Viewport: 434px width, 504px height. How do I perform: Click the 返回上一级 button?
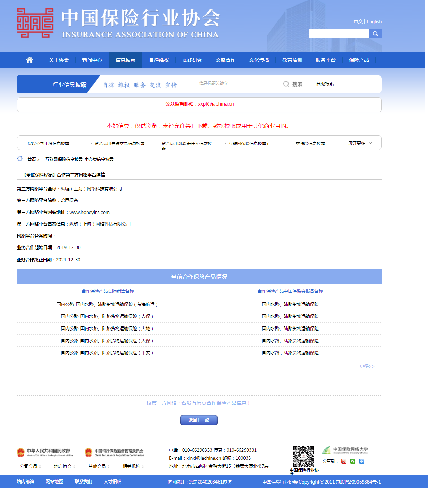click(x=199, y=420)
